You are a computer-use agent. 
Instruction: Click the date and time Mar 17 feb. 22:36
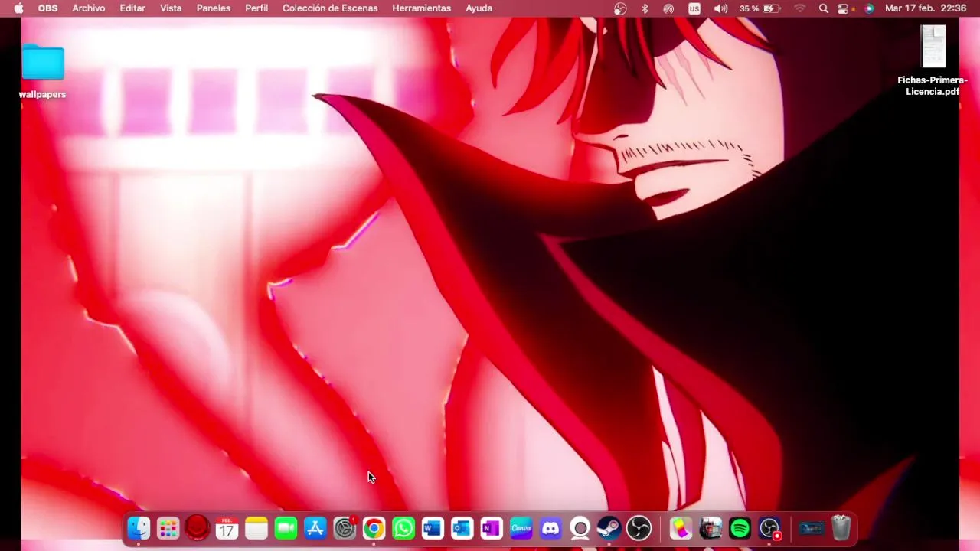click(925, 8)
